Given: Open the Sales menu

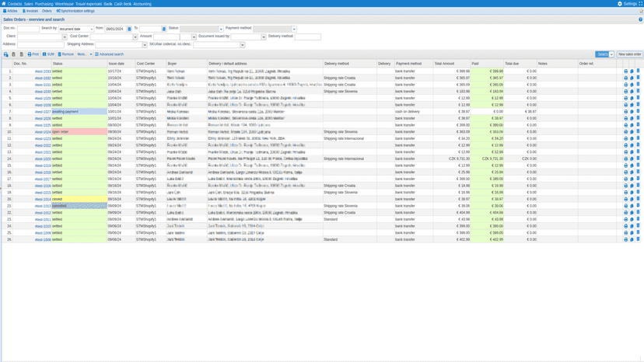Looking at the screenshot, I should (x=28, y=4).
